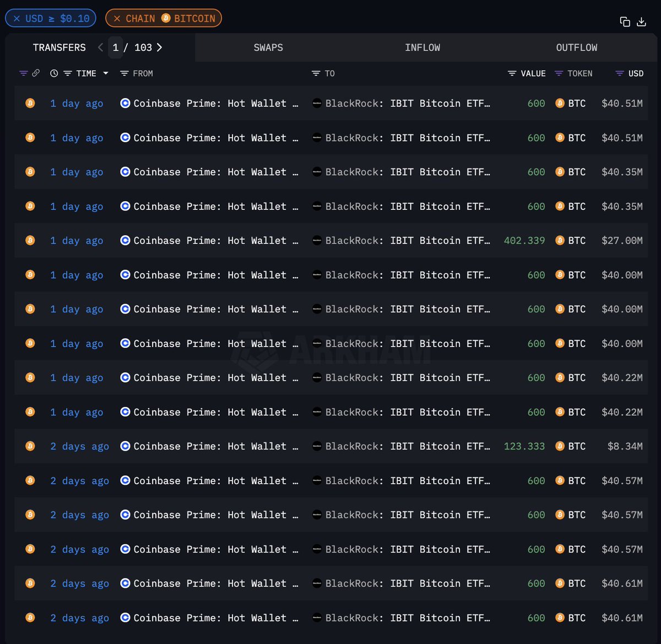Toggle the clock icon beside TIME
The width and height of the screenshot is (661, 644).
pos(54,73)
